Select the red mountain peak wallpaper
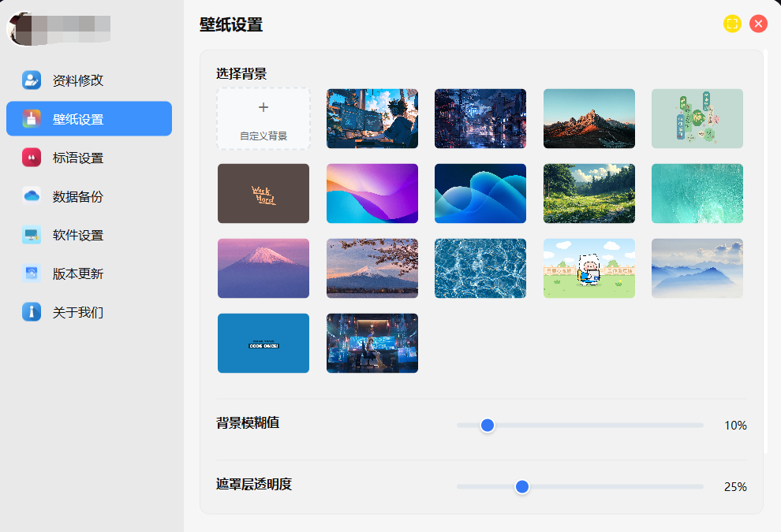The width and height of the screenshot is (781, 532). pos(589,118)
